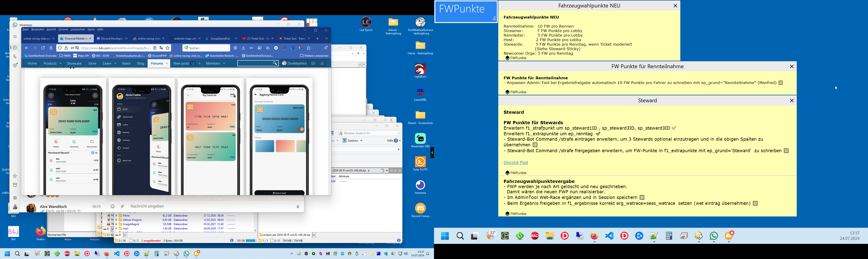Check the Rennteilnahme Admin-Tool task checkbox
This screenshot has height=259, width=868.
pos(780,83)
